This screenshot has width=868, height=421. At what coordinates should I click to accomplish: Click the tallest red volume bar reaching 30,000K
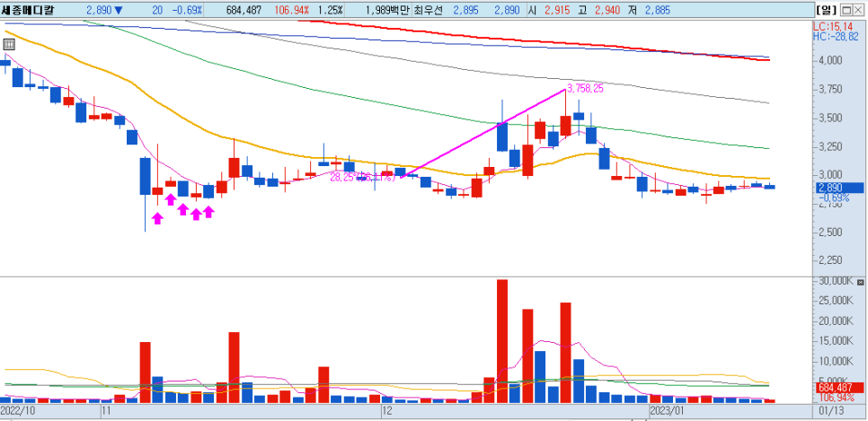click(502, 341)
